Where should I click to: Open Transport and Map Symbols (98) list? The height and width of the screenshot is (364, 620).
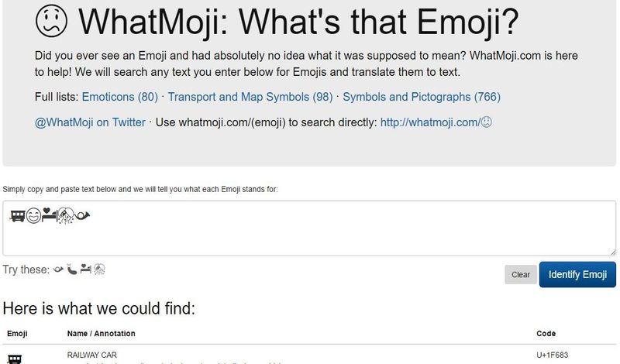tap(250, 97)
